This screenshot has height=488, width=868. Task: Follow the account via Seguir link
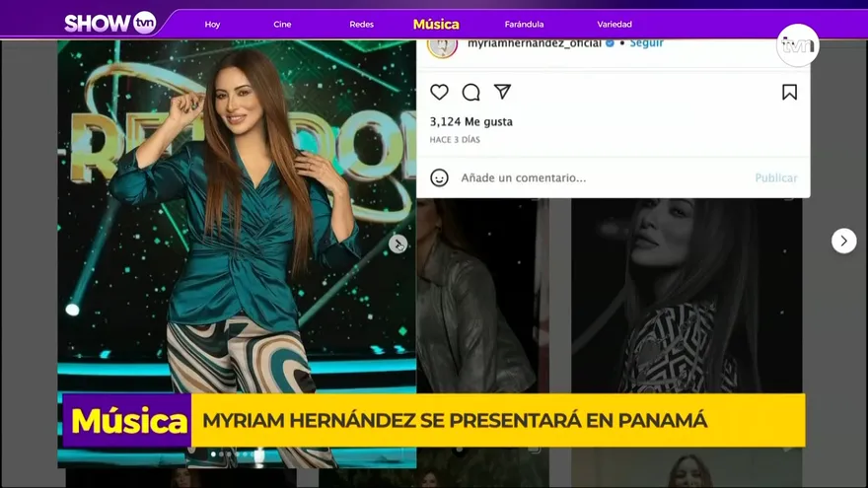pos(647,43)
